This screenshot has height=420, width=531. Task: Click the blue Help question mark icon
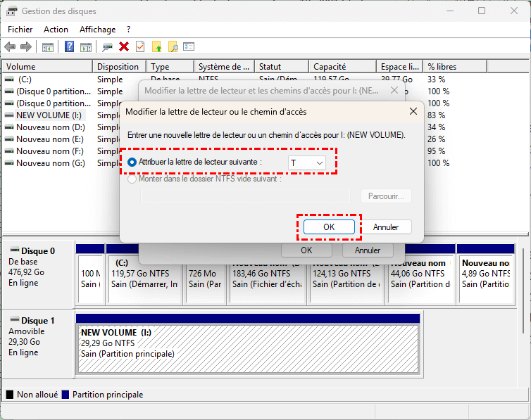pyautogui.click(x=70, y=47)
